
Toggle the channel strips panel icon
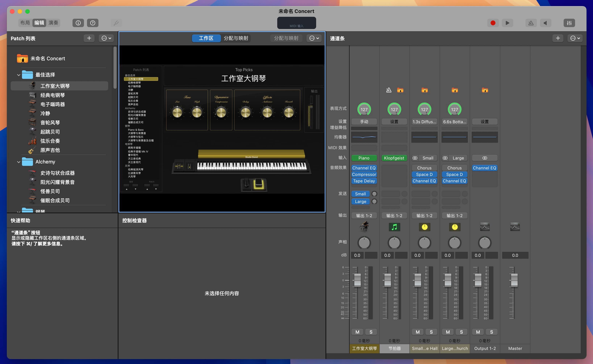tap(569, 23)
